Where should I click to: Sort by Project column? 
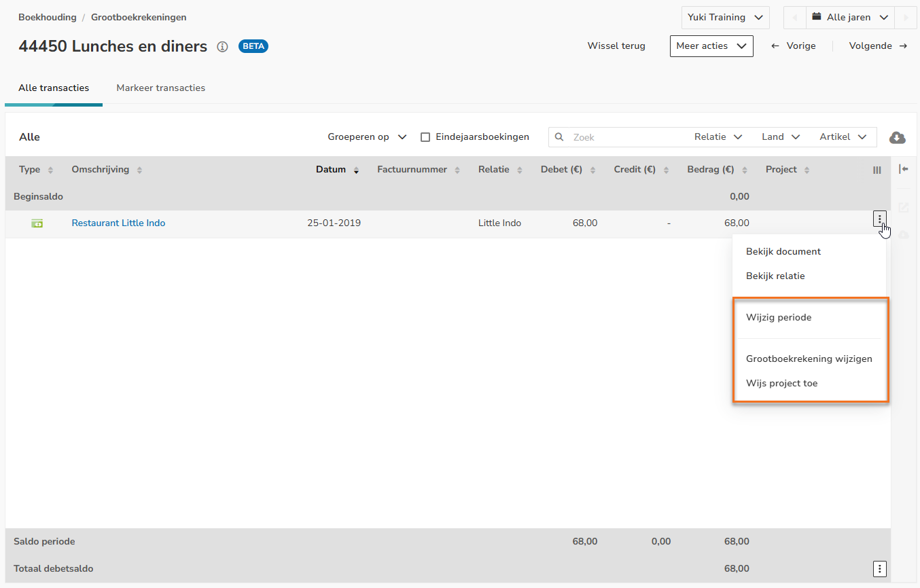(x=788, y=170)
